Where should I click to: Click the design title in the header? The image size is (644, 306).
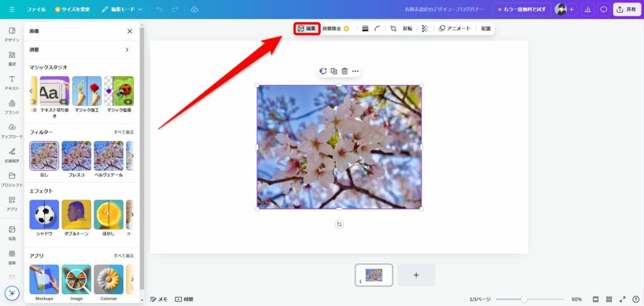[x=445, y=9]
